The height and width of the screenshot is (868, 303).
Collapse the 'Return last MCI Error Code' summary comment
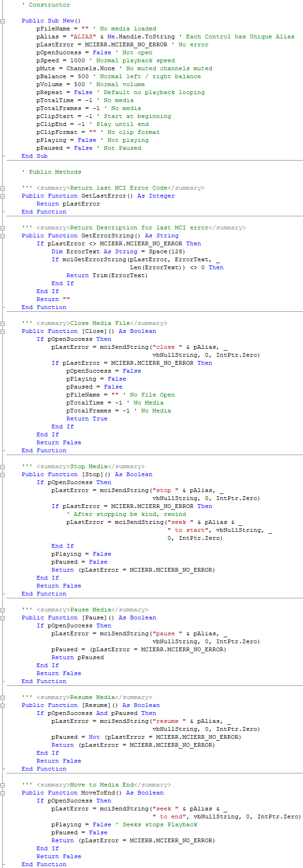coord(3,188)
